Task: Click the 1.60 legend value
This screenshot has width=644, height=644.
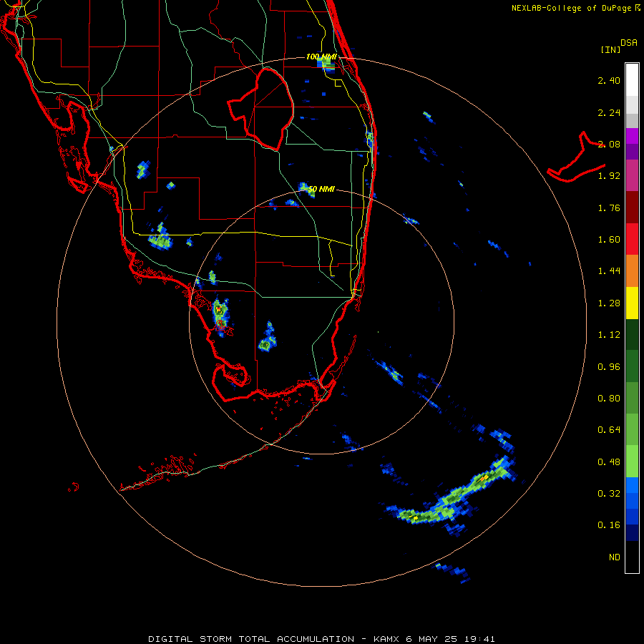Action: (609, 240)
